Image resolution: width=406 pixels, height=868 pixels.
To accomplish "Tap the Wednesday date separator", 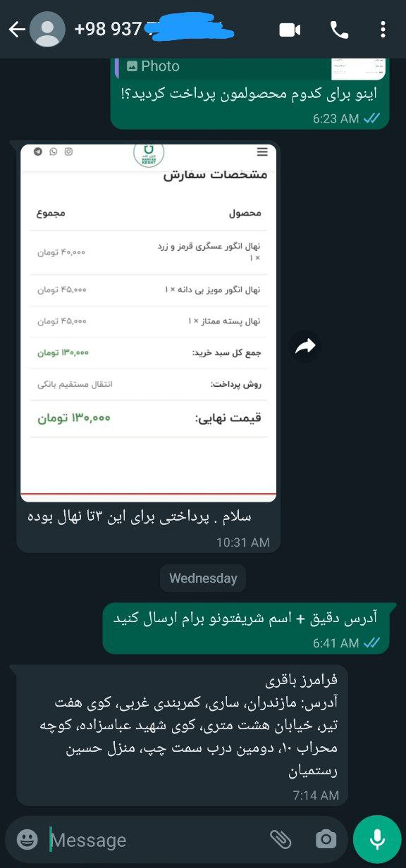I will coord(203,578).
